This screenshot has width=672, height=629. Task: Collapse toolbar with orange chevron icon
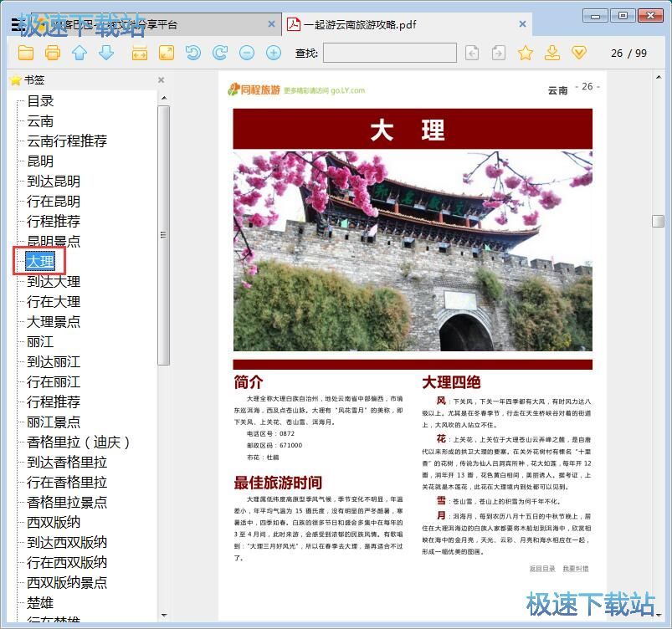click(x=578, y=52)
